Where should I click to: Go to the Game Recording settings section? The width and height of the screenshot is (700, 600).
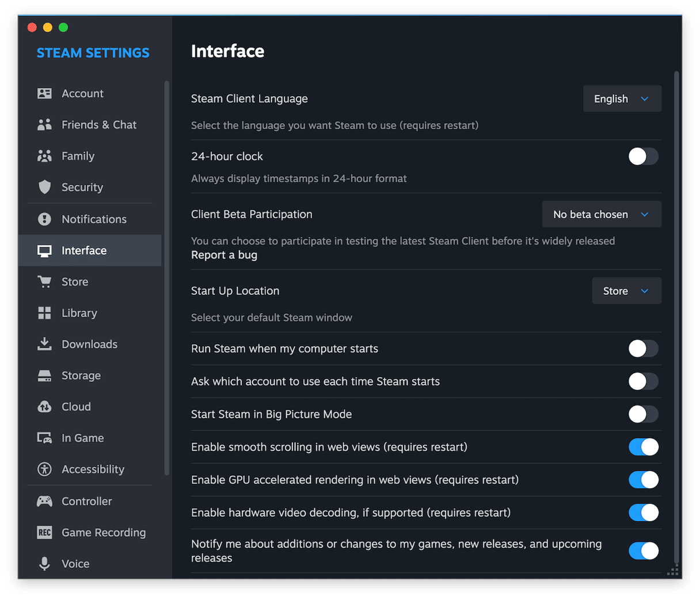(x=103, y=533)
